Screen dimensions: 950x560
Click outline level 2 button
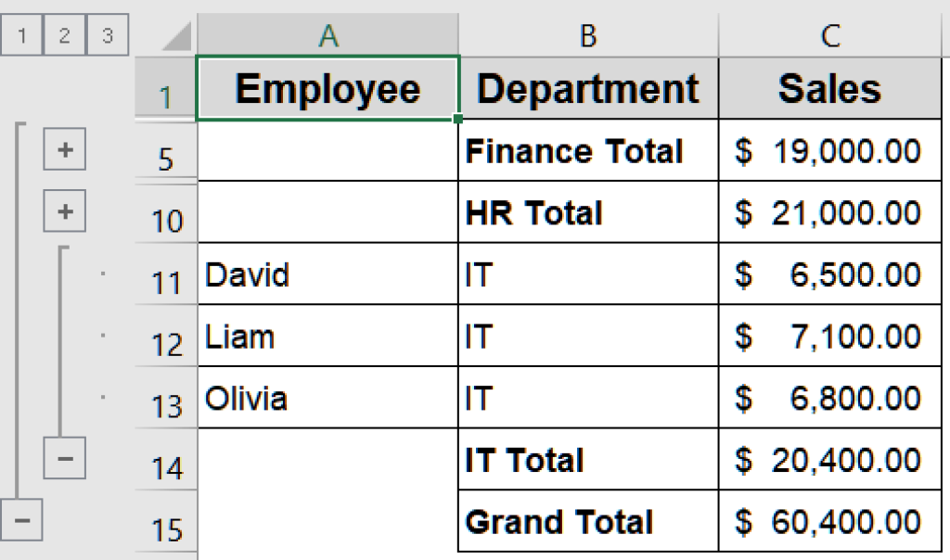click(63, 34)
